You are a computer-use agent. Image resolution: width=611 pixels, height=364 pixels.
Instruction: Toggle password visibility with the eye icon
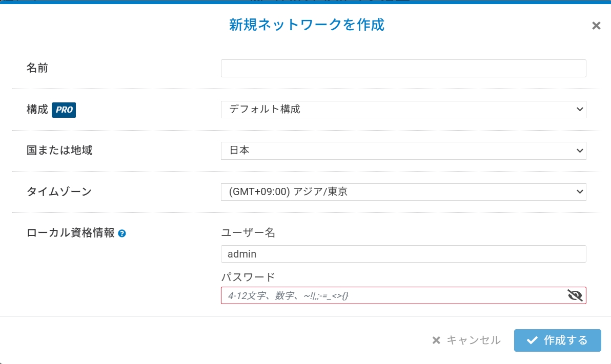[x=575, y=295]
